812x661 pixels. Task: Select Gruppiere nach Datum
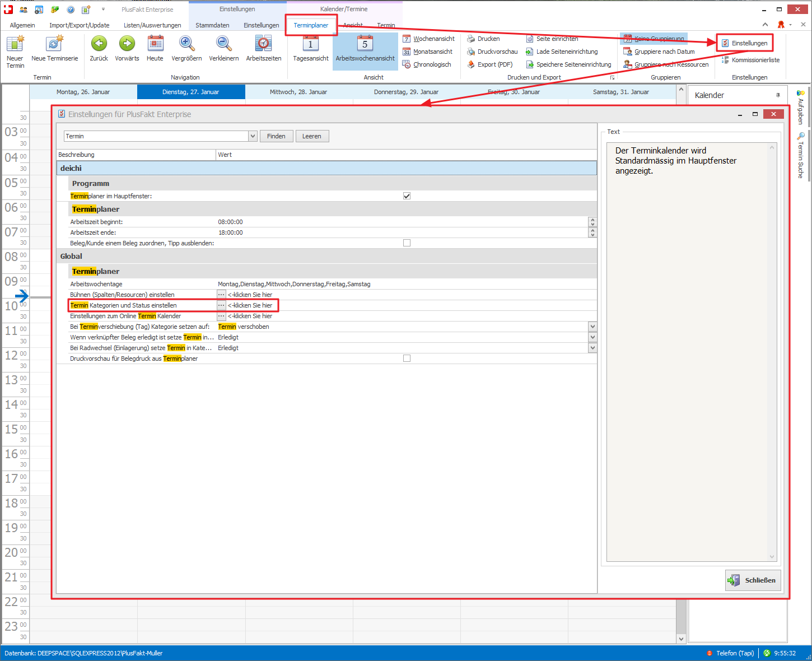click(659, 52)
